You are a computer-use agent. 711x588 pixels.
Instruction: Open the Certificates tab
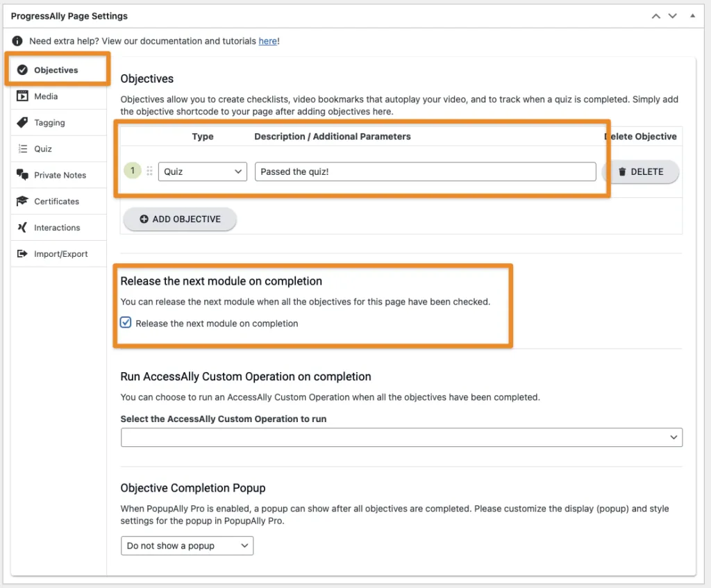[x=58, y=201]
